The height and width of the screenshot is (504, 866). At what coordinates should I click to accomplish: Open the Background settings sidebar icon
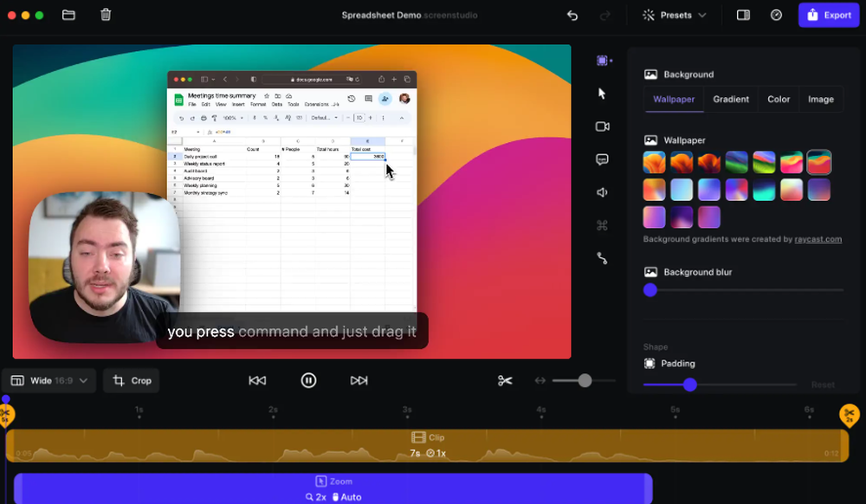click(603, 61)
